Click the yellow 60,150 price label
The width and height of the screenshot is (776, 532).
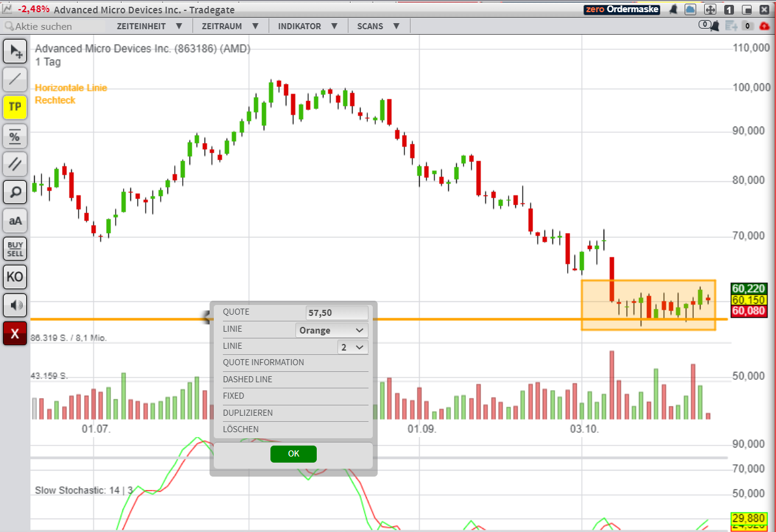pos(749,300)
